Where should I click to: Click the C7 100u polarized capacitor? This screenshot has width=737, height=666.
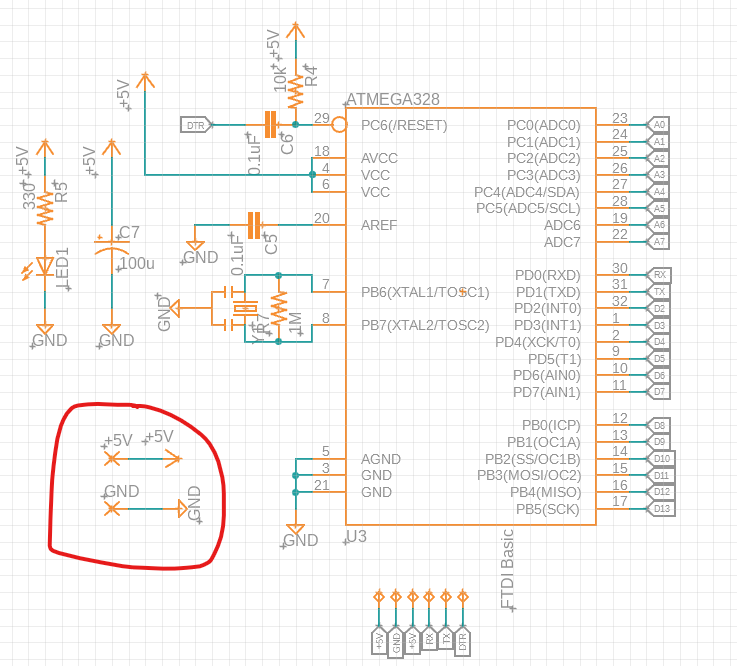tap(111, 246)
